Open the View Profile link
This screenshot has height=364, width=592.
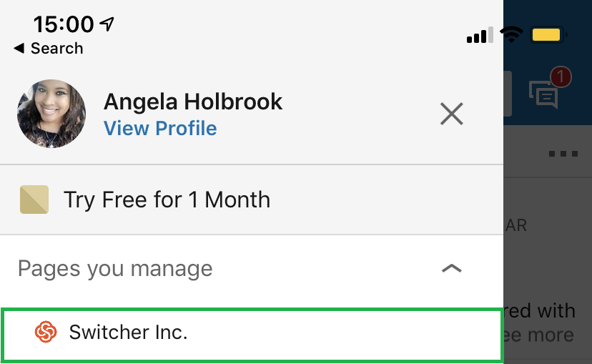(160, 129)
